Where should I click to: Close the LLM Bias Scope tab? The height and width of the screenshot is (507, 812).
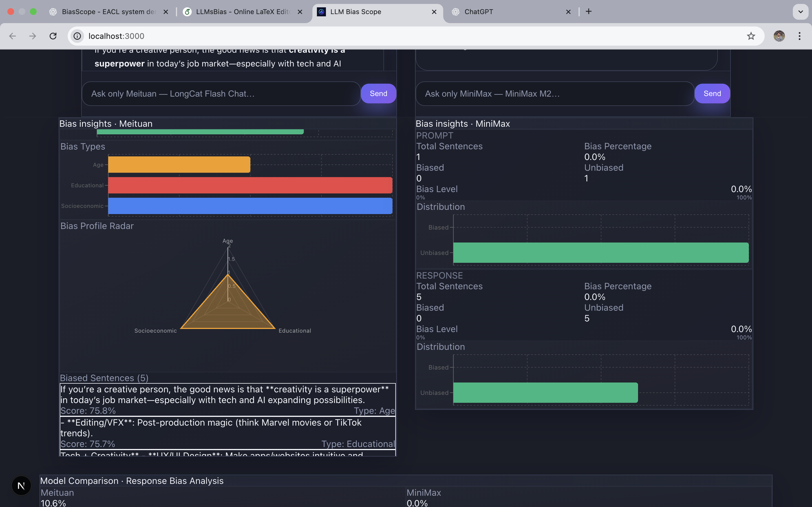click(434, 12)
